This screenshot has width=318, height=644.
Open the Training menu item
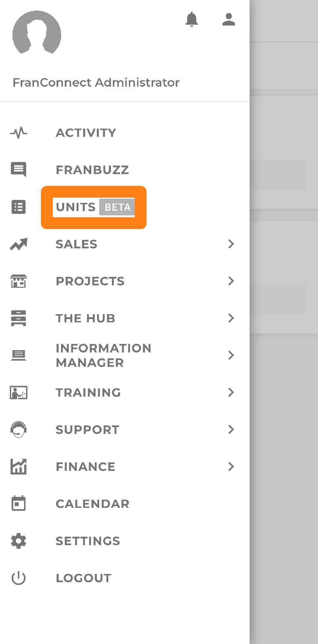[x=88, y=392]
